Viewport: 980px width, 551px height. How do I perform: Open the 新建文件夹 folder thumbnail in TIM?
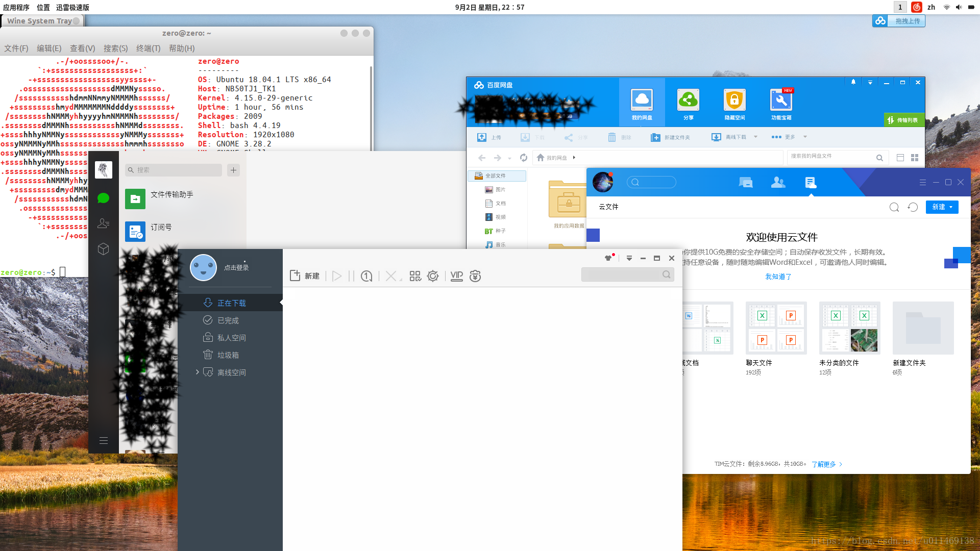923,328
